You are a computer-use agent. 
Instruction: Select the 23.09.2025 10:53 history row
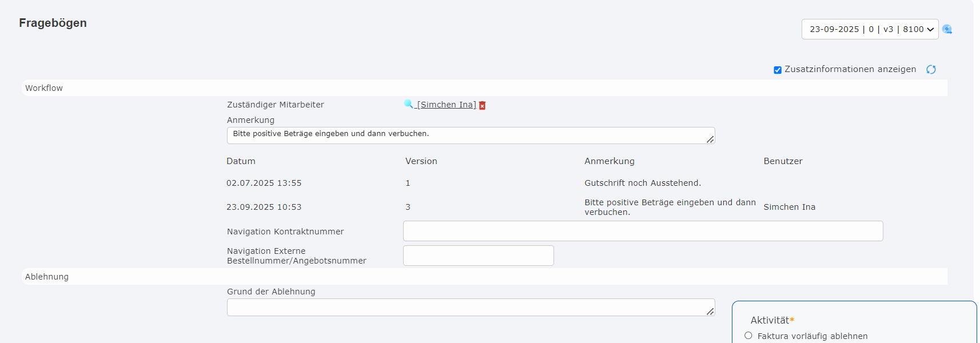point(264,207)
